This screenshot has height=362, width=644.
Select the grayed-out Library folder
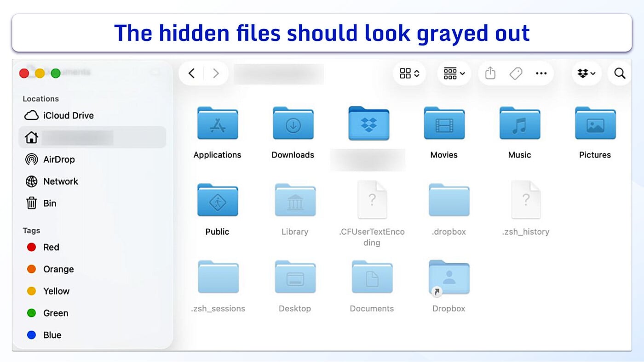click(295, 200)
